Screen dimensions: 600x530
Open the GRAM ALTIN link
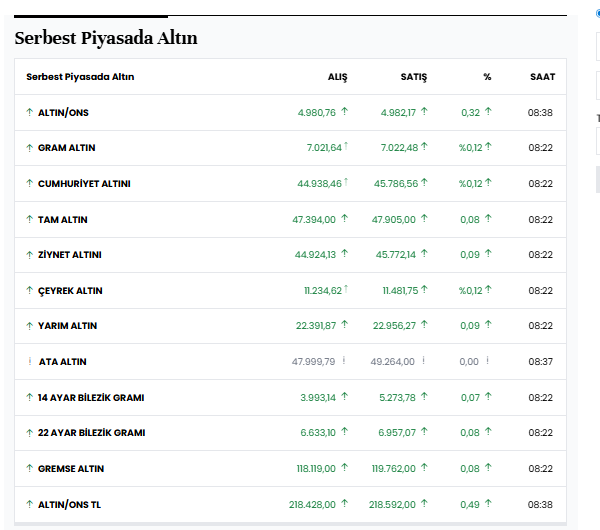tap(67, 148)
